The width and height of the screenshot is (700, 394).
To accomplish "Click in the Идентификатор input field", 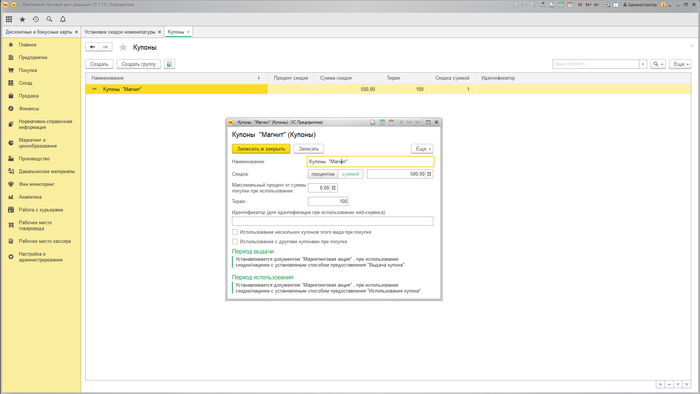I will [x=333, y=221].
